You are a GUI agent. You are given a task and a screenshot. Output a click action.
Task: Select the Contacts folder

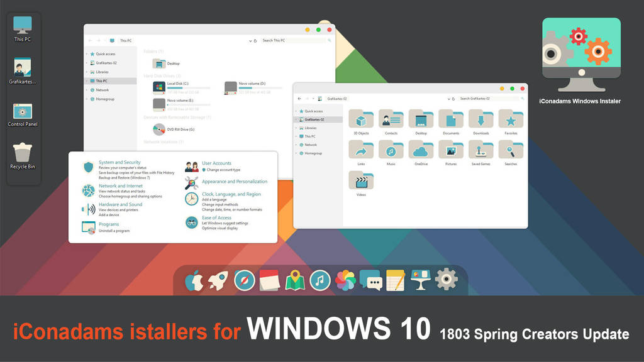391,122
